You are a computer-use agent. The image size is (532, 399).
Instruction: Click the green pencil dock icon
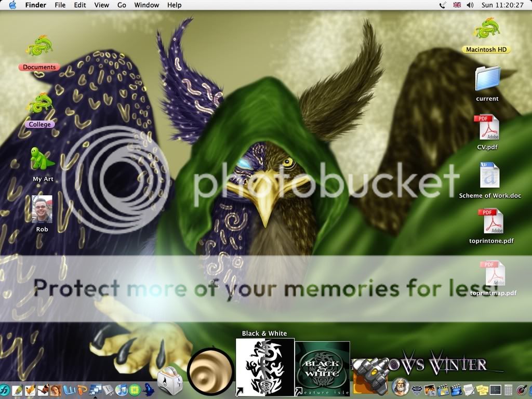coord(17,390)
